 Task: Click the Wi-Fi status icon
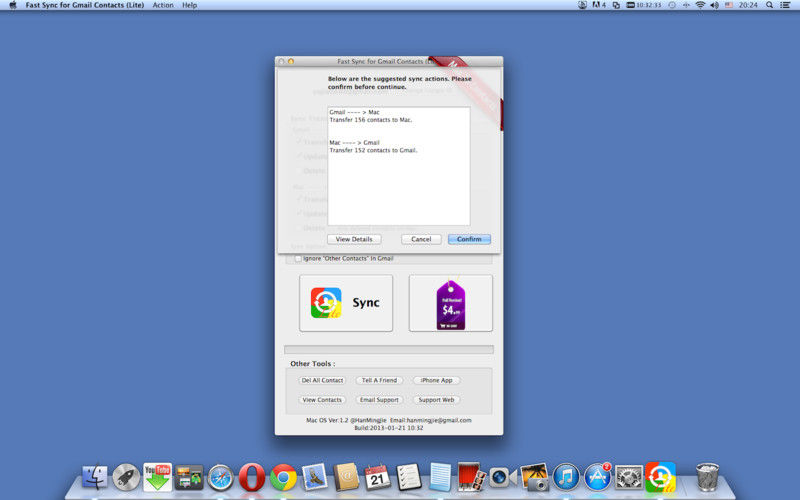tap(701, 5)
